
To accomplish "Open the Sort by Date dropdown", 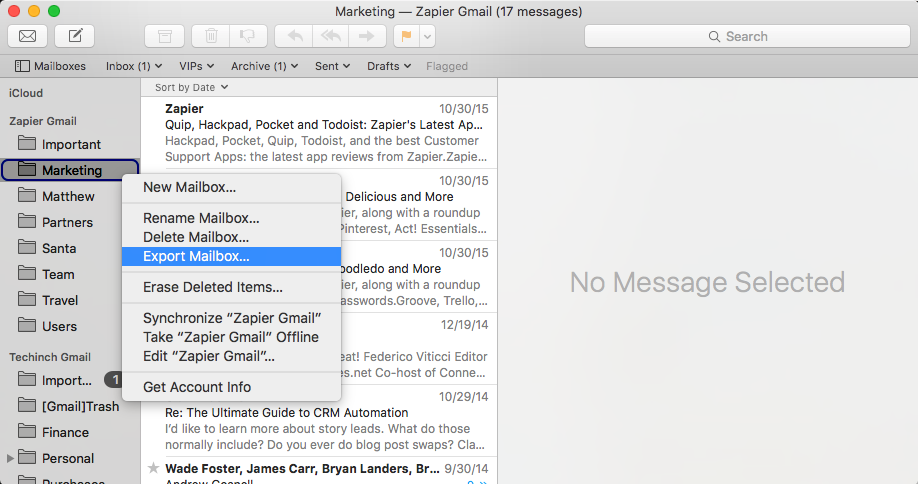I will coord(191,87).
